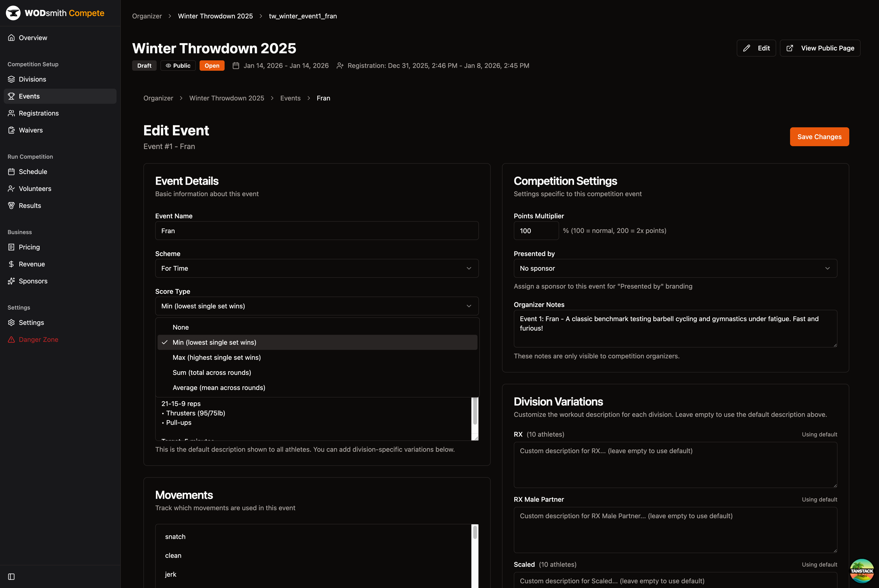The image size is (879, 588).
Task: Click chevron arrow of No sponsor select
Action: coord(828,269)
